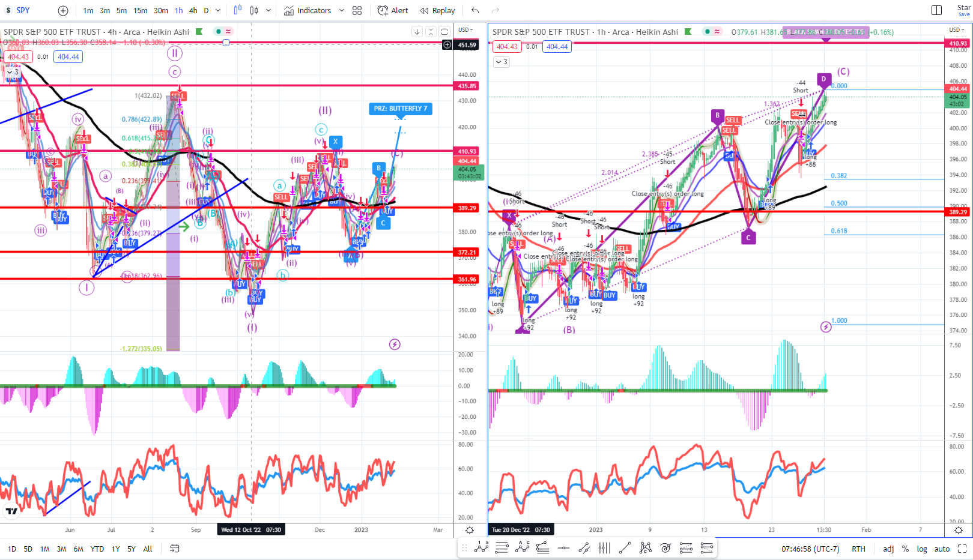Select the trend line tool in the favorites bar
The height and width of the screenshot is (560, 973).
click(625, 547)
